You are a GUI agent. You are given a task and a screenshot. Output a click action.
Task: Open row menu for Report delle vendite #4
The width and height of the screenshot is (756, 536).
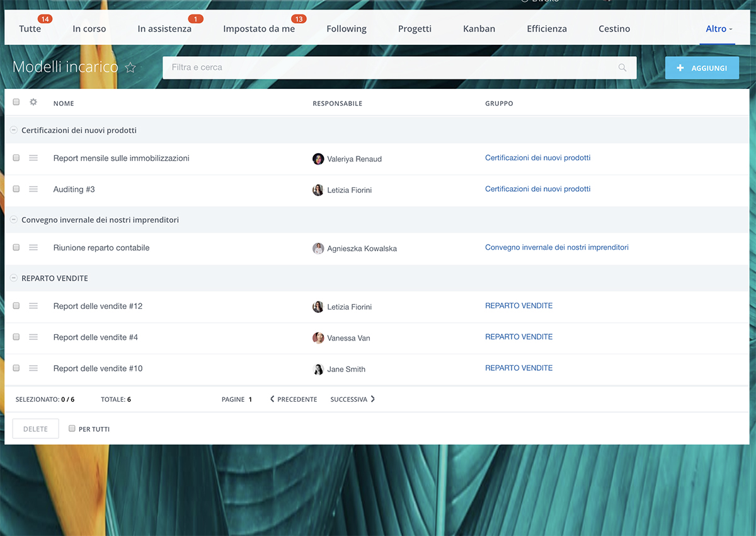click(33, 337)
